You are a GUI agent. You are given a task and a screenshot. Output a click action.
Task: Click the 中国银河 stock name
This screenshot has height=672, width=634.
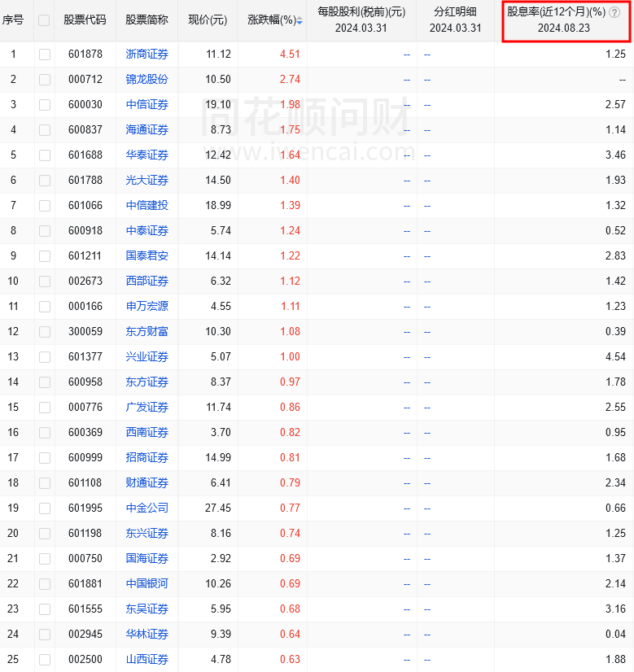(147, 584)
